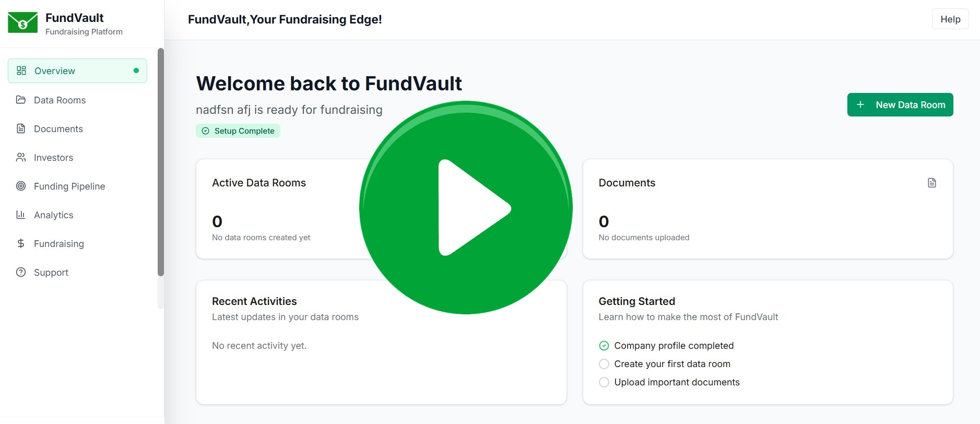Check the Create your first data room item
The height and width of the screenshot is (424, 980).
604,363
